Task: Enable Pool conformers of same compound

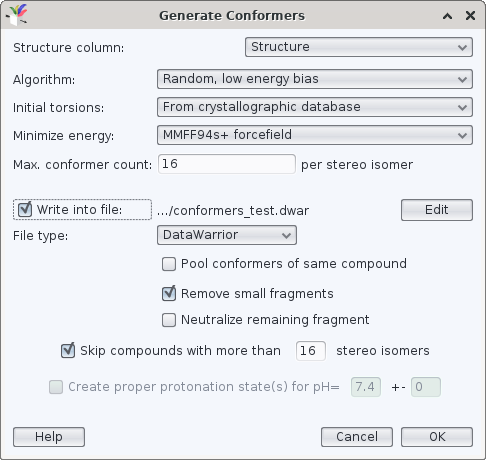Action: point(169,264)
